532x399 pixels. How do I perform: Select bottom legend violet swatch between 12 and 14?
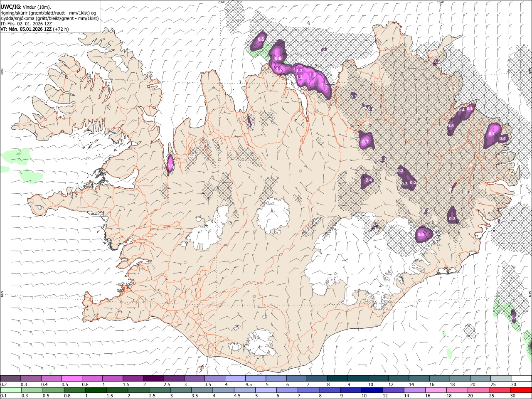(x=393, y=390)
